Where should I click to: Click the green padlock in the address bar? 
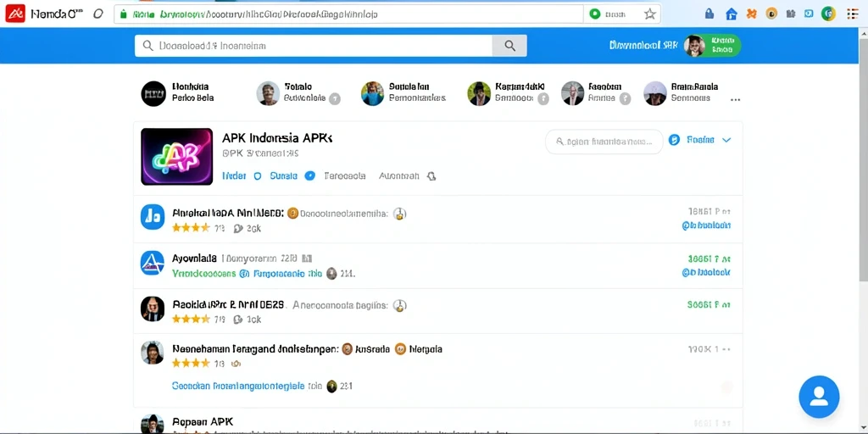[124, 14]
